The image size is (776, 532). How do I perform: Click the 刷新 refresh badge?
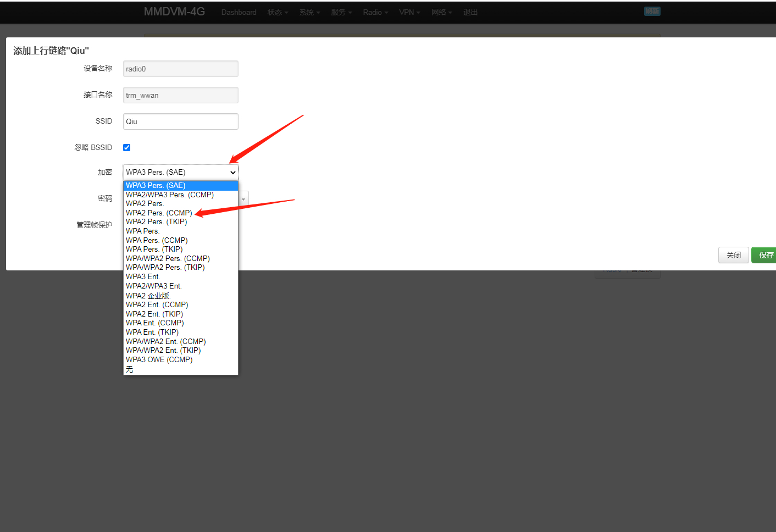click(x=652, y=11)
